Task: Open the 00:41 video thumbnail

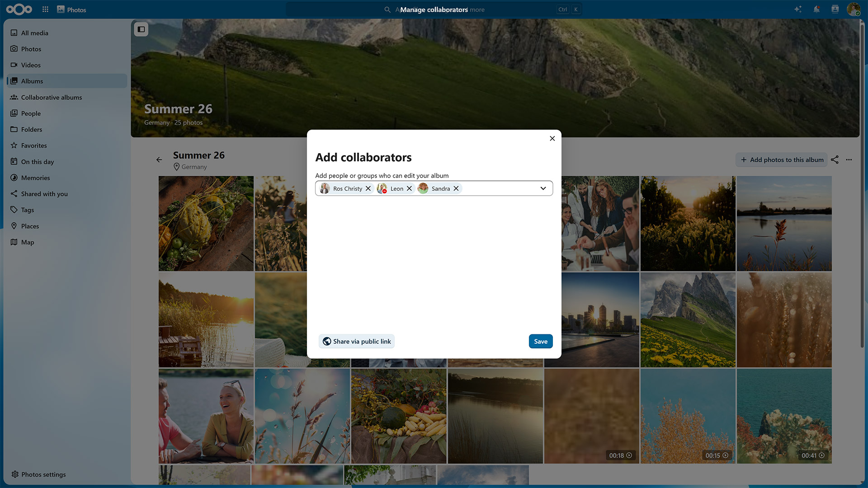Action: pos(784,416)
